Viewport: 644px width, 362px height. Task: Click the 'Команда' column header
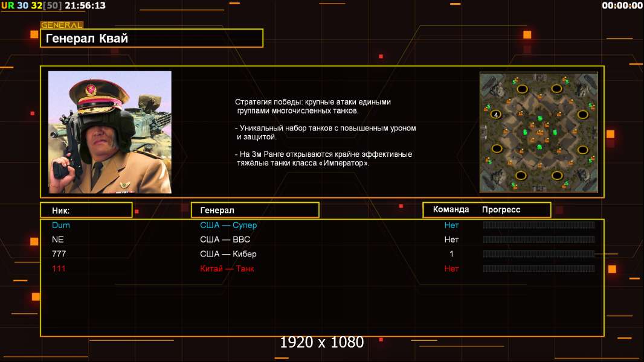[451, 209]
